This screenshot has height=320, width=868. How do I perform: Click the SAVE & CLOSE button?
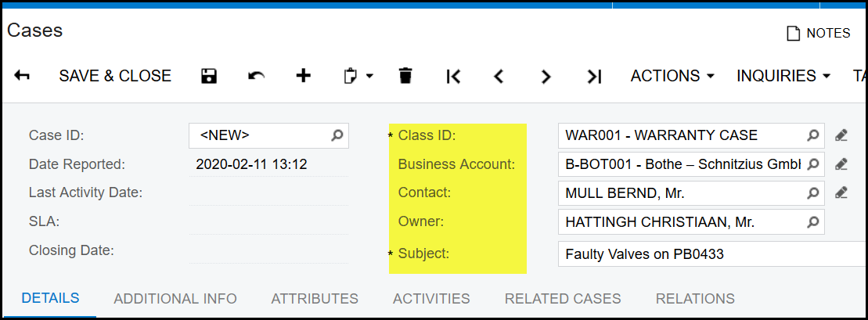click(115, 76)
